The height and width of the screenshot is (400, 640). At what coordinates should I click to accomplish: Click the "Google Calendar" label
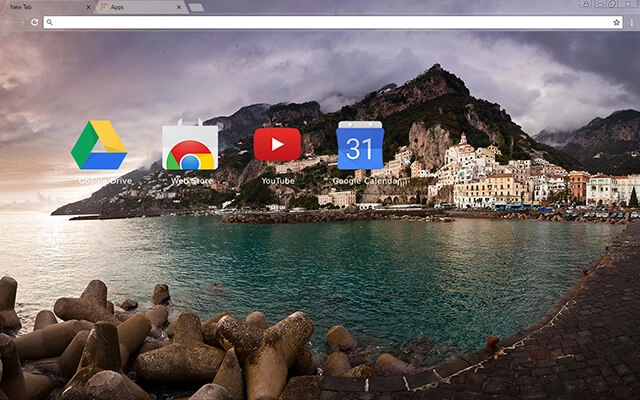coord(366,181)
